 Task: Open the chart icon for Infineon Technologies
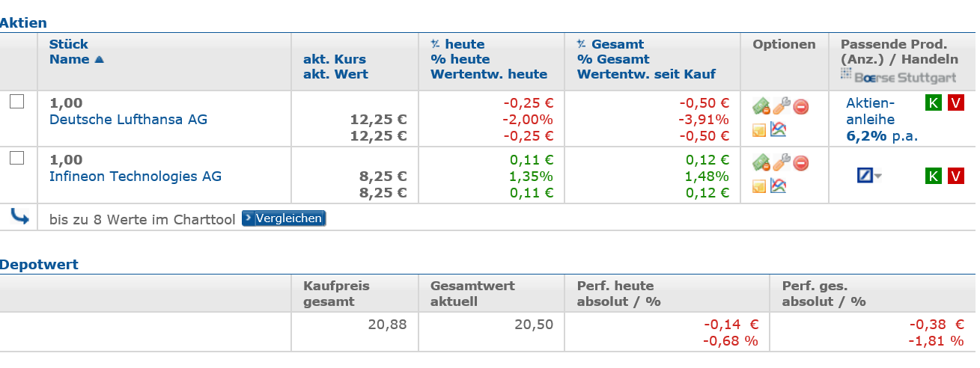[x=779, y=186]
